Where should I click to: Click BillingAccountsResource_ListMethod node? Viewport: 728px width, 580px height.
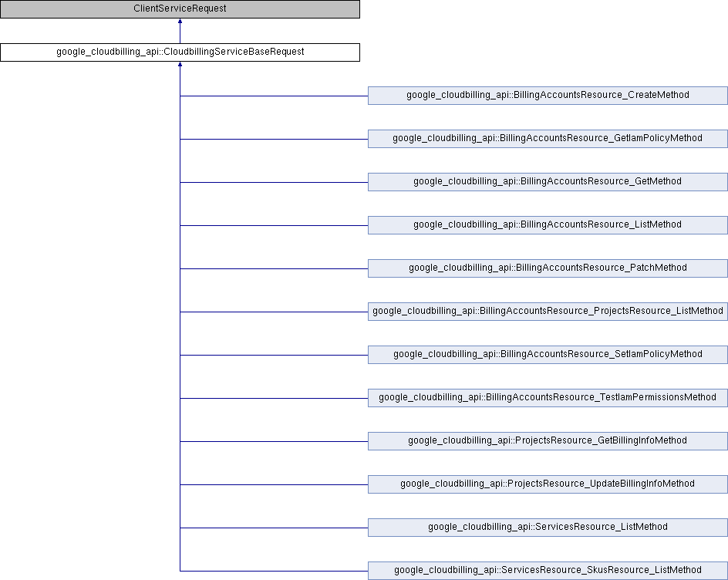[x=548, y=224]
